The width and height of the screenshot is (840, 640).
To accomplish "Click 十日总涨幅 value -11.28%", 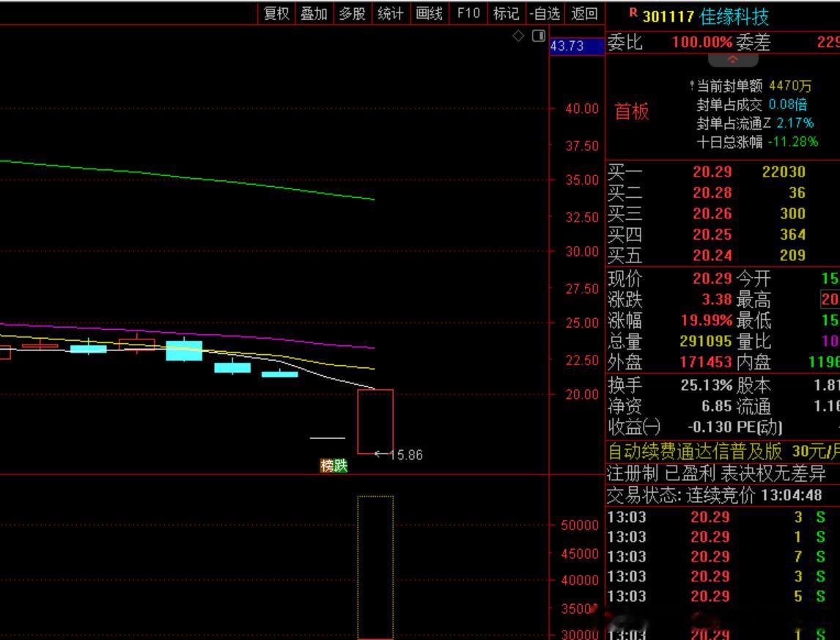I will point(793,142).
